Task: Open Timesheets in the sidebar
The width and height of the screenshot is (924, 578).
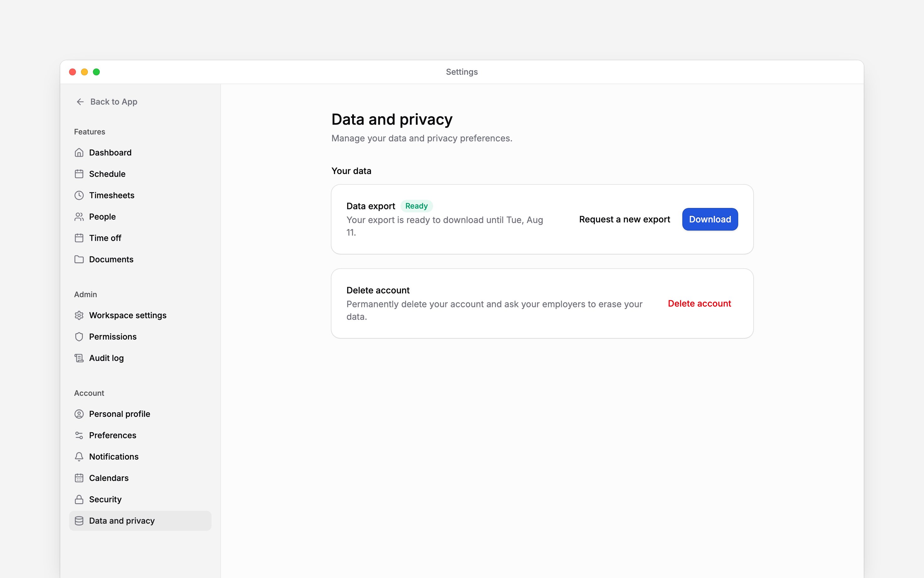Action: click(x=140, y=195)
